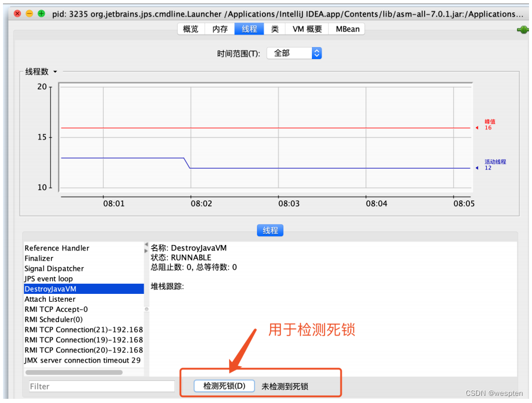This screenshot has height=403, width=532.
Task: Click the thread list vertical scrollbar handle
Action: pos(147,309)
